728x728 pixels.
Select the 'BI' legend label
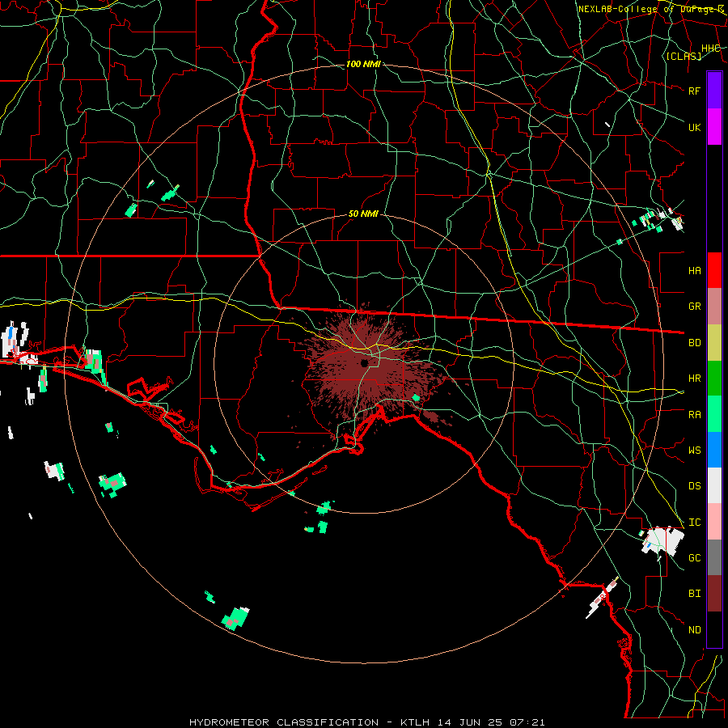click(694, 594)
